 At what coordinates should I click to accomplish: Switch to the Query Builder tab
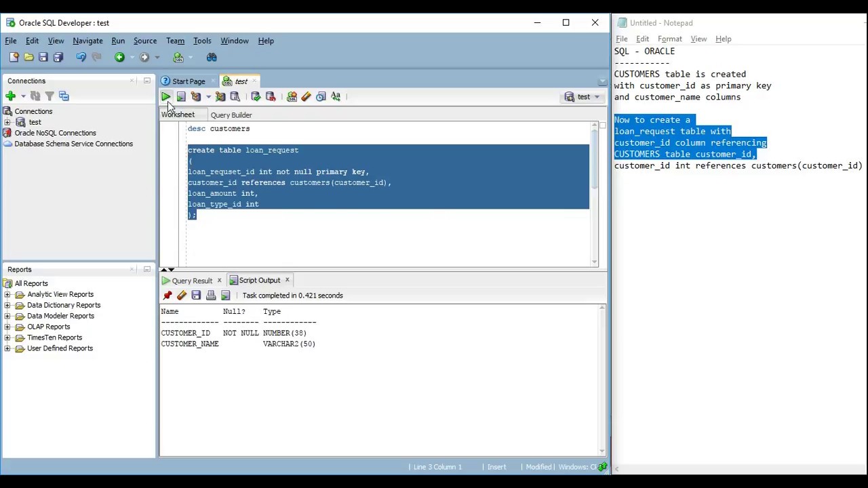[231, 115]
